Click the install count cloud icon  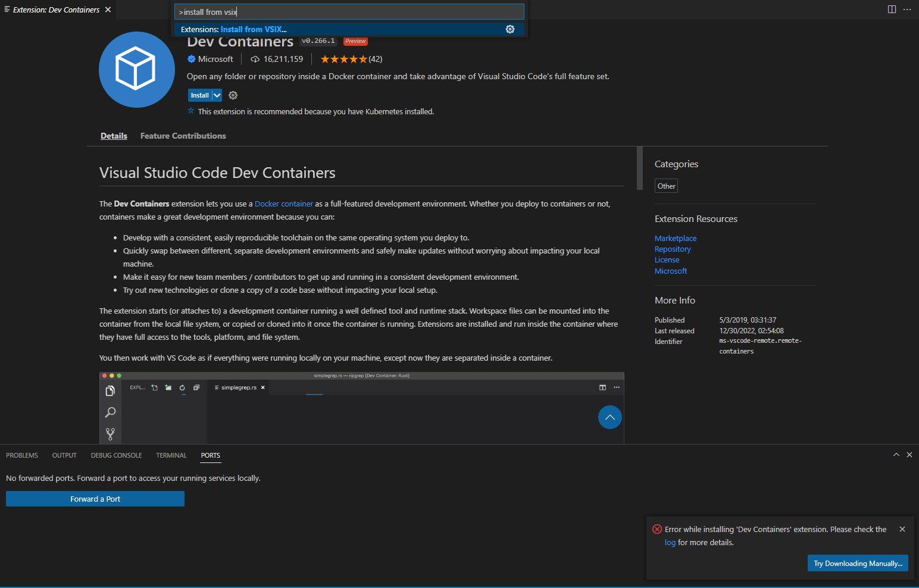click(x=255, y=59)
